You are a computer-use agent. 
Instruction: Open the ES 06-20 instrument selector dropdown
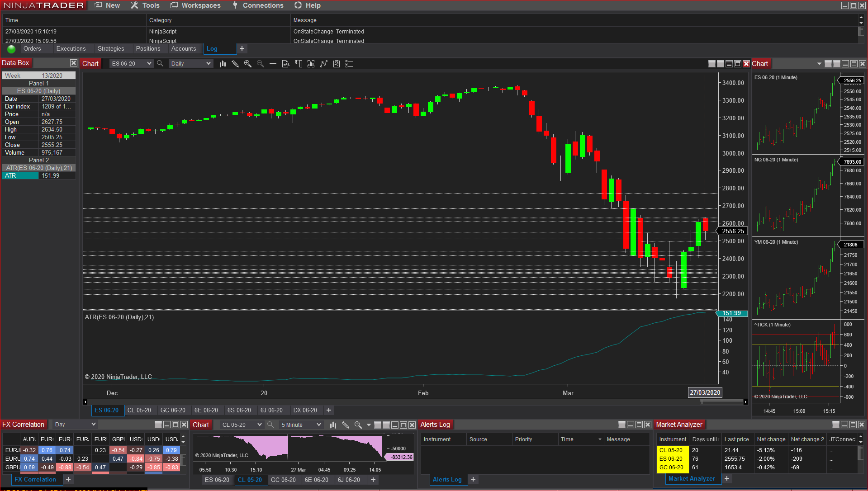(131, 64)
